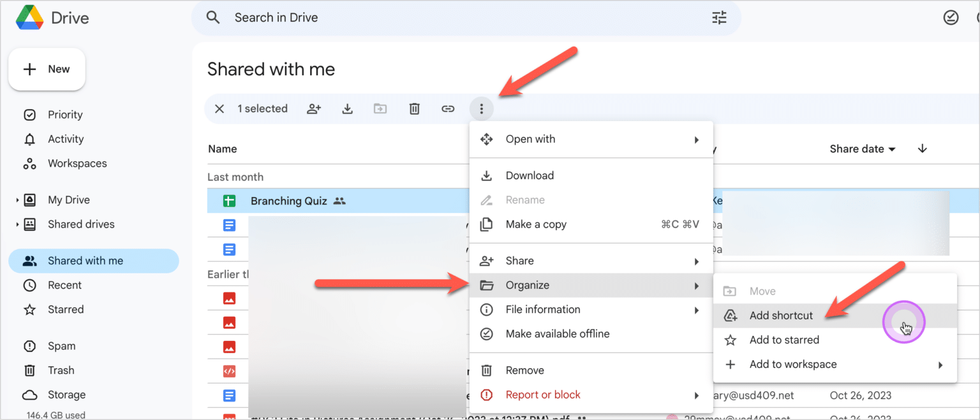Expand the Add to workspace submenu arrow
980x420 pixels.
click(940, 365)
